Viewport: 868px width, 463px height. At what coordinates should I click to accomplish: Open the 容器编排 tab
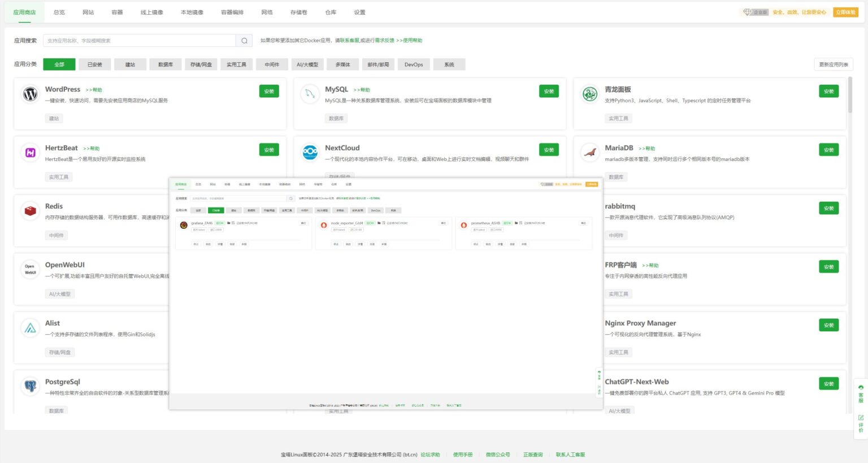[x=232, y=12]
